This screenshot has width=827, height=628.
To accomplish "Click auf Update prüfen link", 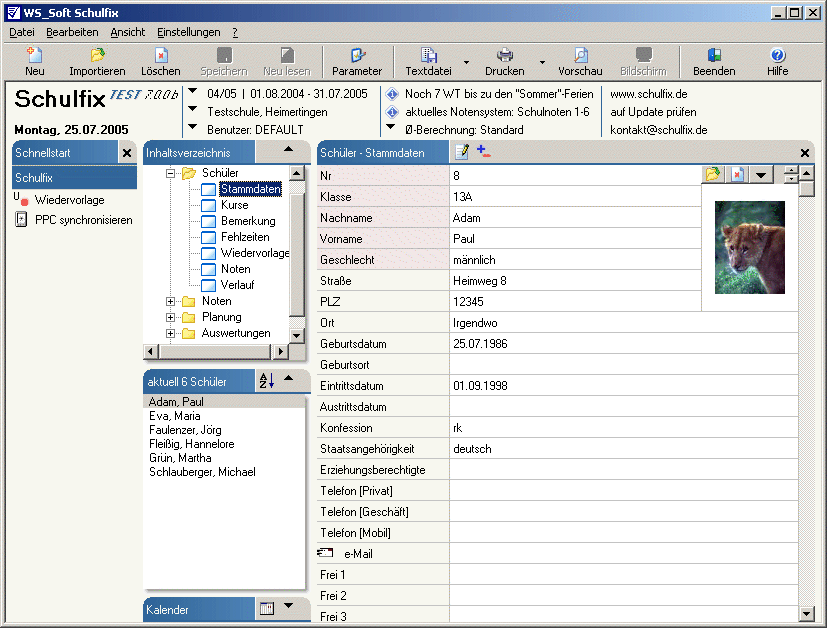I will [653, 112].
